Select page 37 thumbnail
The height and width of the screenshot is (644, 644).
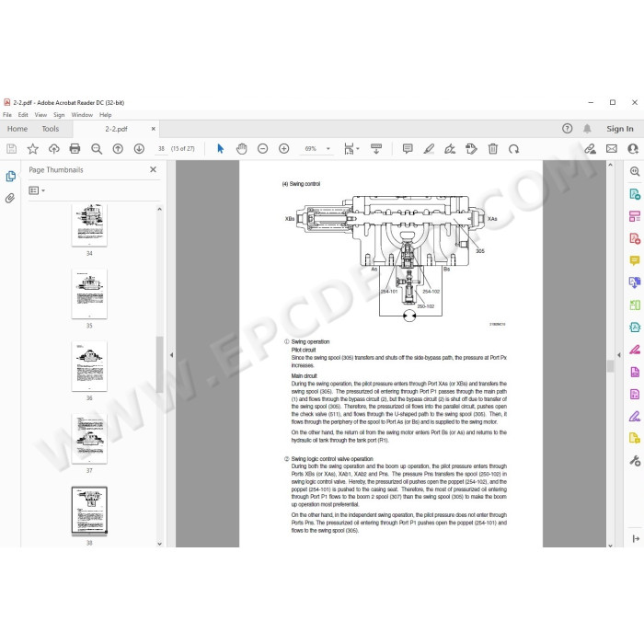pos(89,439)
